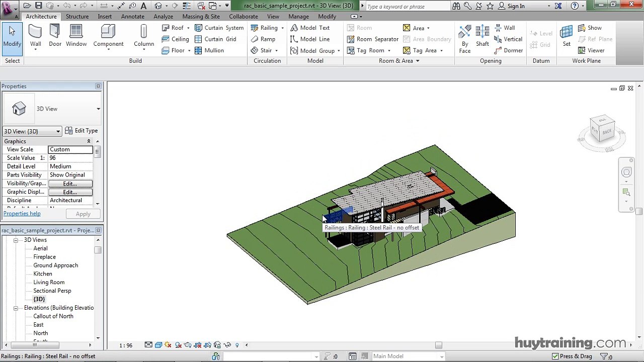Insert Model Text
The width and height of the screenshot is (644, 362).
tap(310, 28)
